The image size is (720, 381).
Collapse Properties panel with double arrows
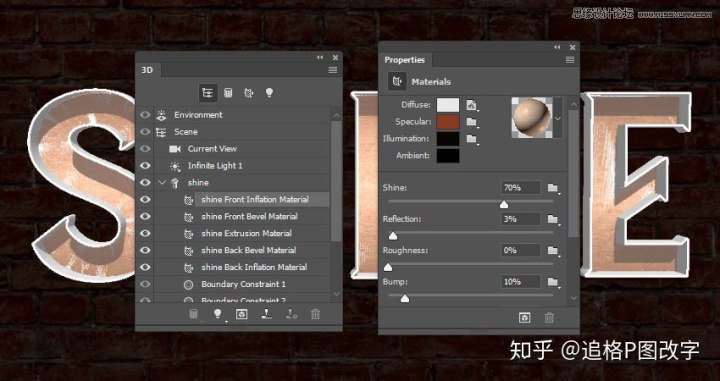pyautogui.click(x=557, y=47)
